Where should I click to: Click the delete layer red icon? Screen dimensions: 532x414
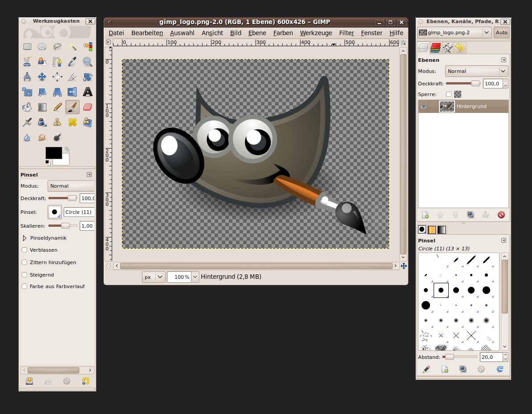(501, 215)
